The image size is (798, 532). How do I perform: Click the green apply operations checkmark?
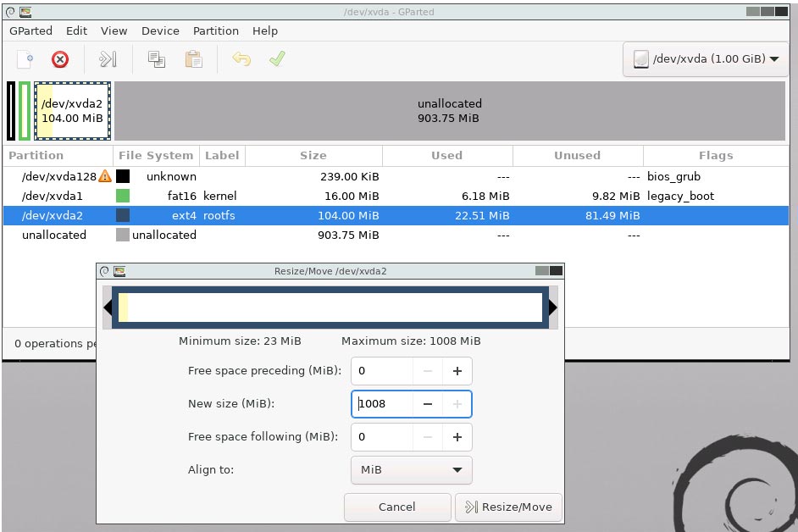pos(277,59)
